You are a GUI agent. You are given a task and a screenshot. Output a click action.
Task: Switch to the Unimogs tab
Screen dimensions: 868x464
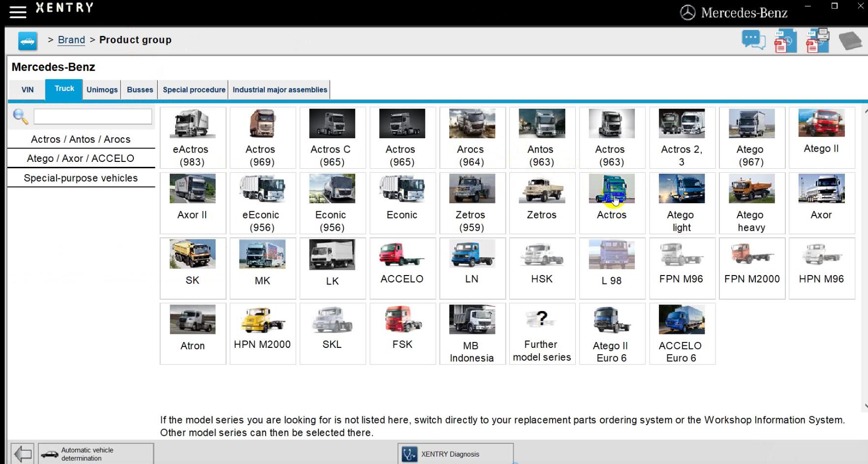click(x=102, y=90)
